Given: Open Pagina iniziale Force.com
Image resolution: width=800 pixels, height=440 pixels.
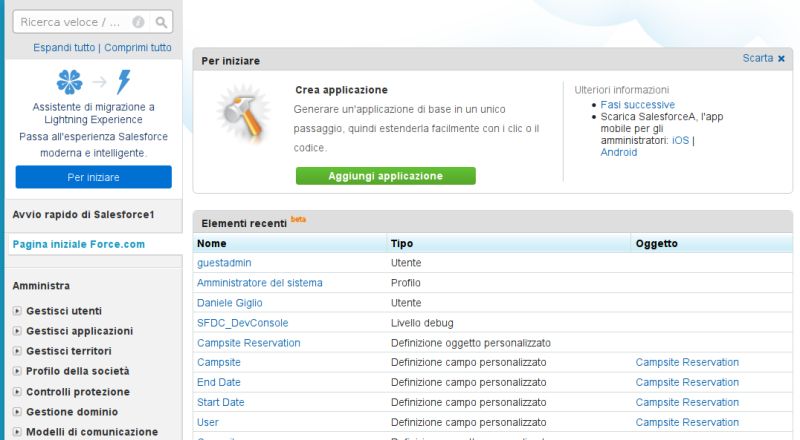Looking at the screenshot, I should pyautogui.click(x=79, y=244).
